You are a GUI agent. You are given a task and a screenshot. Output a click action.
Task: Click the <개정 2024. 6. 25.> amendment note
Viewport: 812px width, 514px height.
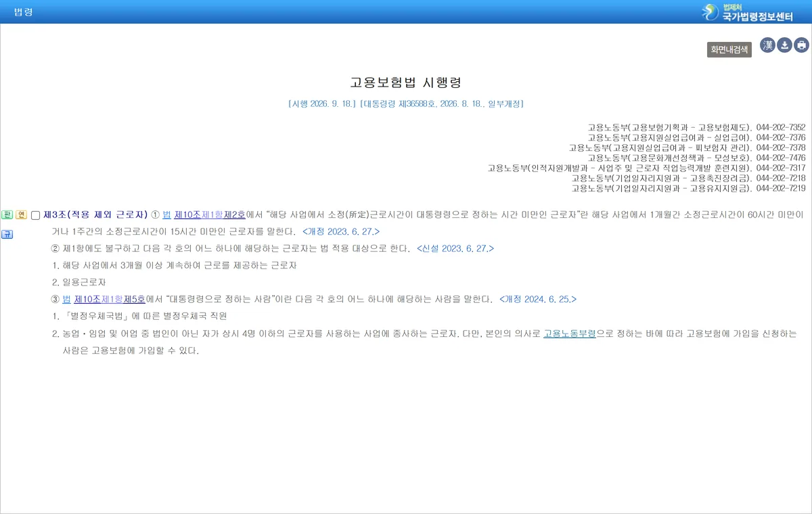pyautogui.click(x=538, y=299)
